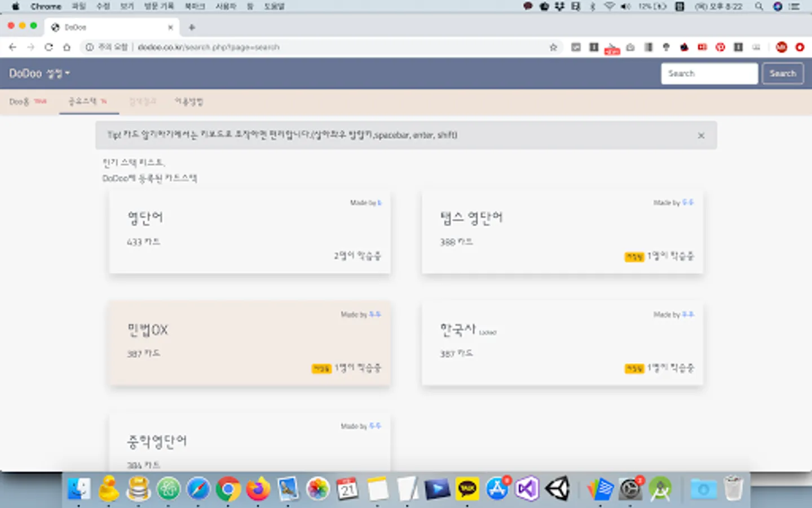Open the 도움말 help menu

(275, 6)
